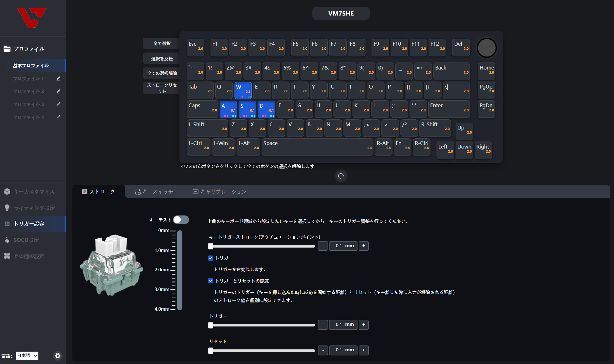This screenshot has height=364, width=614.
Task: Open キーカスタマイズ via its cube icon
Action: 7,192
